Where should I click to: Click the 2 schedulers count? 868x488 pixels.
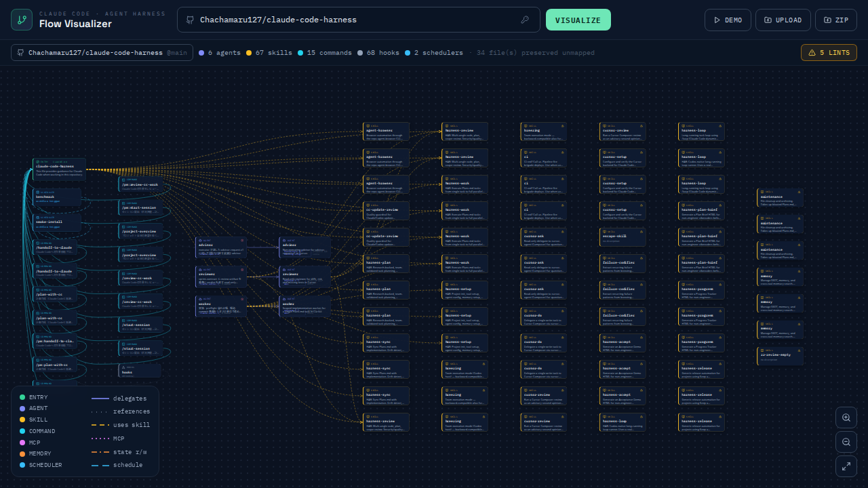point(434,53)
